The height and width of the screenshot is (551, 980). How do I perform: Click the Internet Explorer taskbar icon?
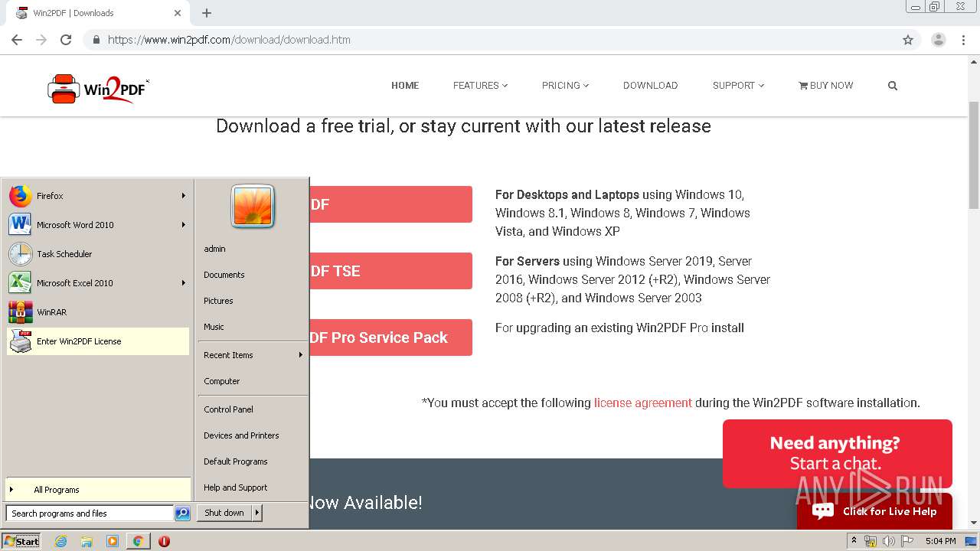[61, 541]
